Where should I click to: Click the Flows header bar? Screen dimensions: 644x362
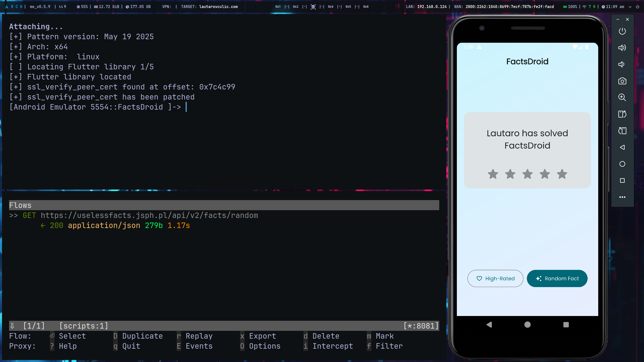click(224, 205)
